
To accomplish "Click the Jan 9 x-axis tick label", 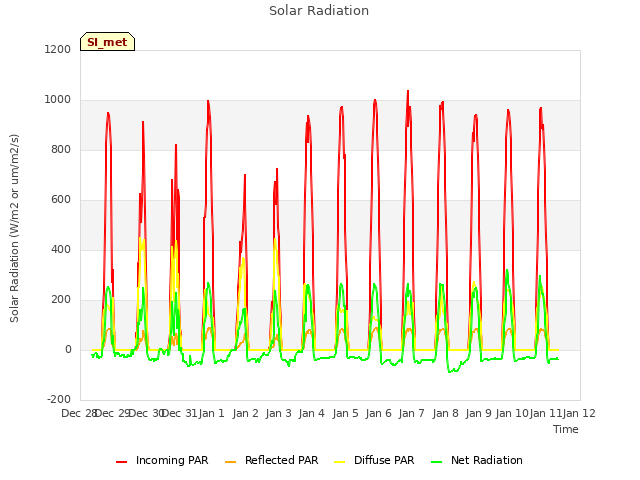I will point(478,413).
